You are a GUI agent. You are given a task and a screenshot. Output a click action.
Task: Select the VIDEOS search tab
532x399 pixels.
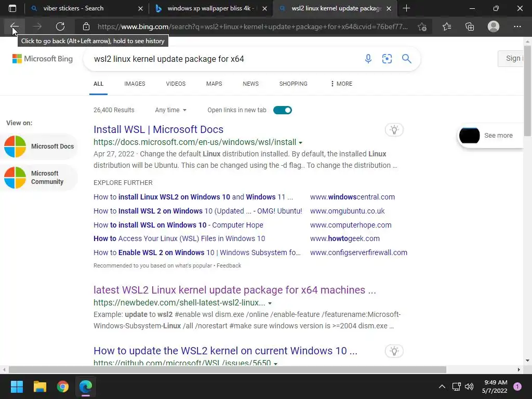click(176, 84)
